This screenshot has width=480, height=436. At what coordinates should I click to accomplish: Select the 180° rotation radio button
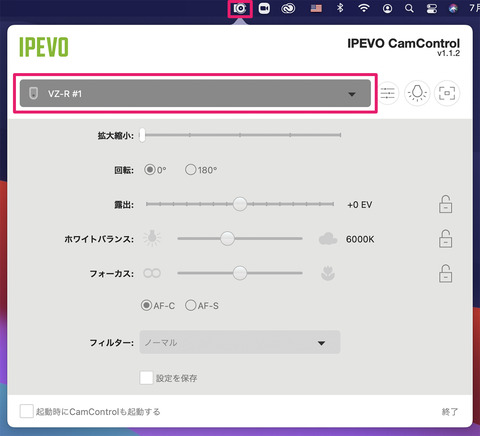tap(190, 170)
